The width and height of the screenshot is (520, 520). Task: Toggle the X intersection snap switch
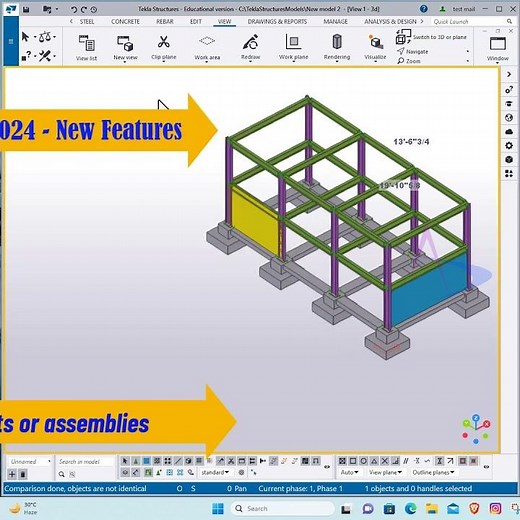pos(385,461)
